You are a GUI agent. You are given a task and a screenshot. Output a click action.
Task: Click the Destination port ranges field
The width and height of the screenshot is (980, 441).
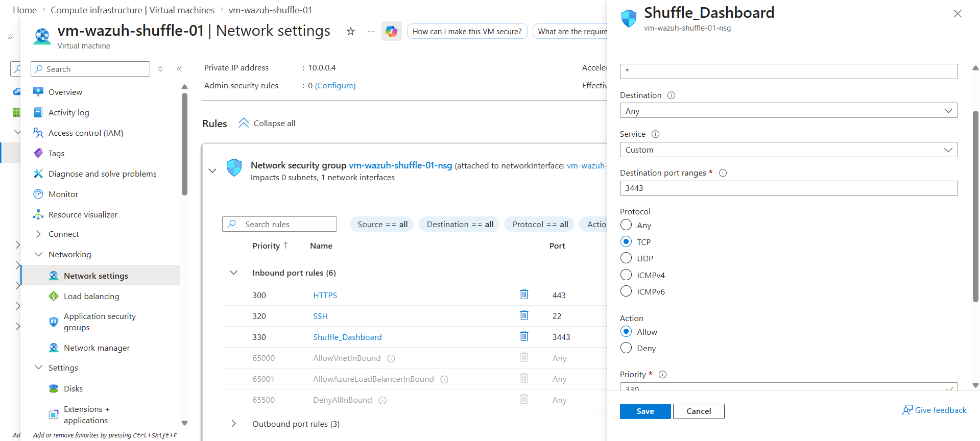click(x=788, y=188)
